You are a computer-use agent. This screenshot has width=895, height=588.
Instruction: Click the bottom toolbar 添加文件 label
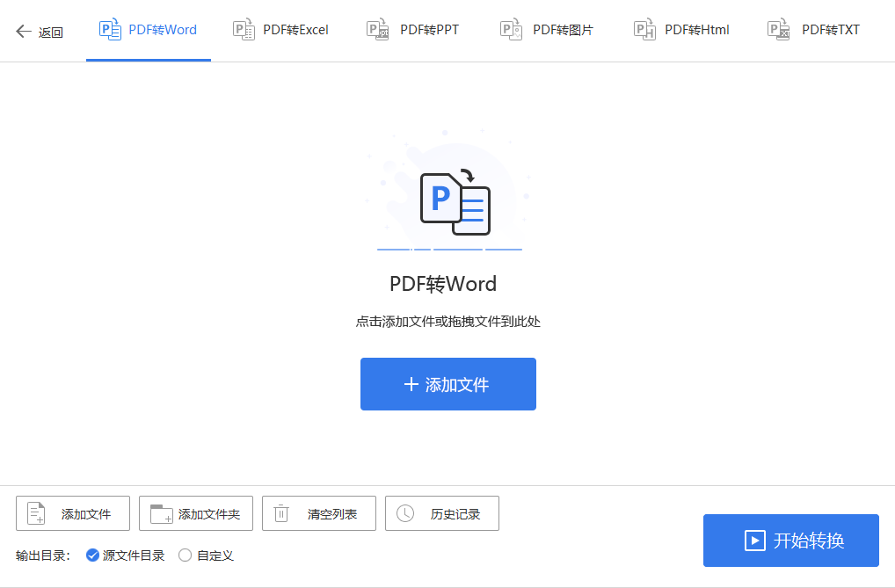coord(86,514)
